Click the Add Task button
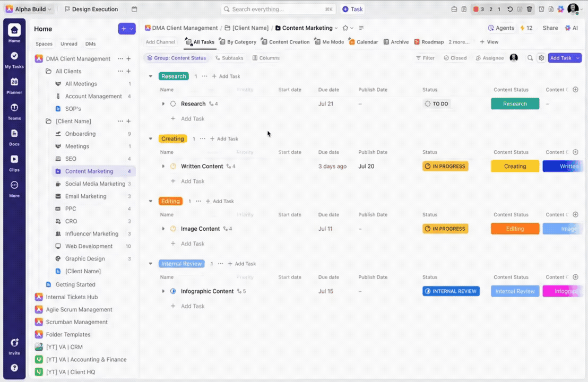The height and width of the screenshot is (382, 588). point(561,58)
